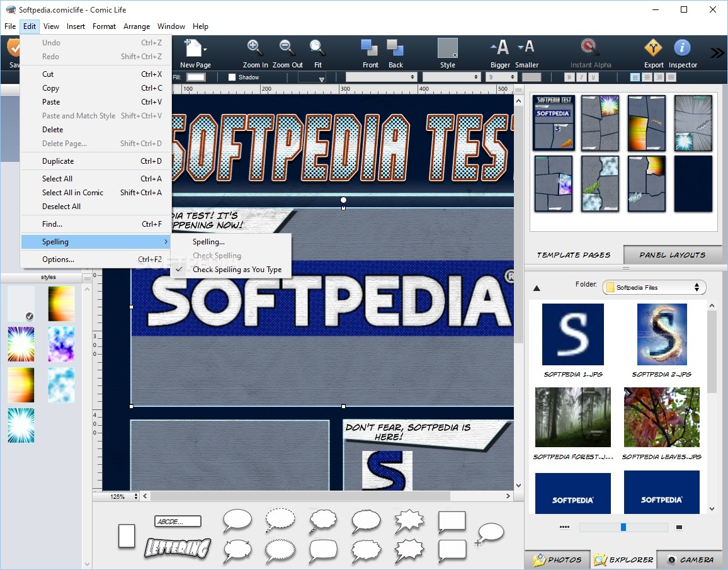The height and width of the screenshot is (570, 728).
Task: Select the dark blue blank template thumbnail
Action: (693, 183)
